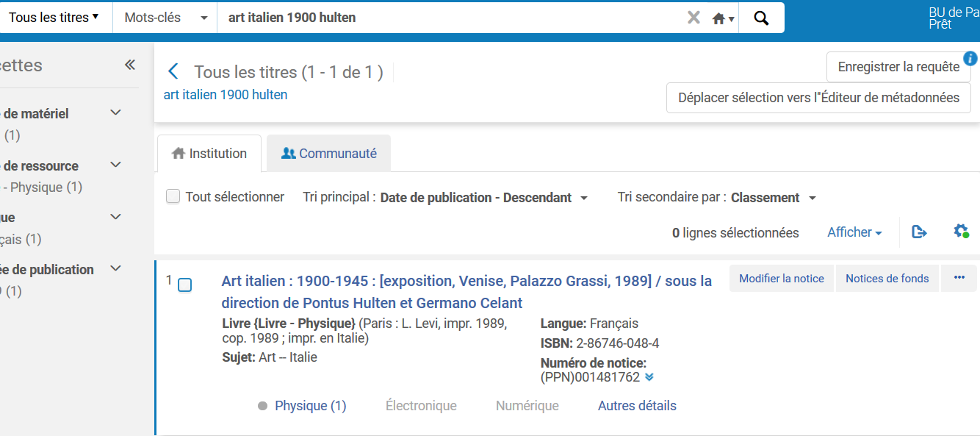Collapse the facets panel with double chevron
The width and height of the screenshot is (980, 436).
tap(130, 65)
